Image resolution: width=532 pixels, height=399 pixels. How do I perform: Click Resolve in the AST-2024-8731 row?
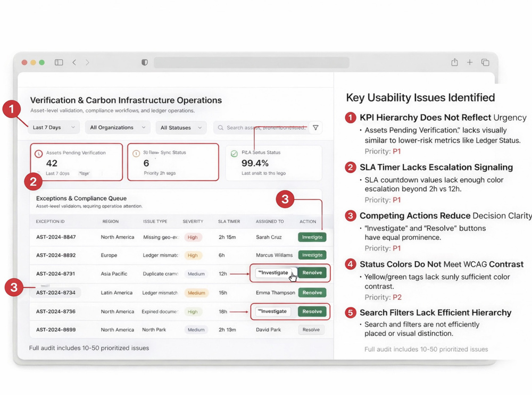[x=312, y=273]
